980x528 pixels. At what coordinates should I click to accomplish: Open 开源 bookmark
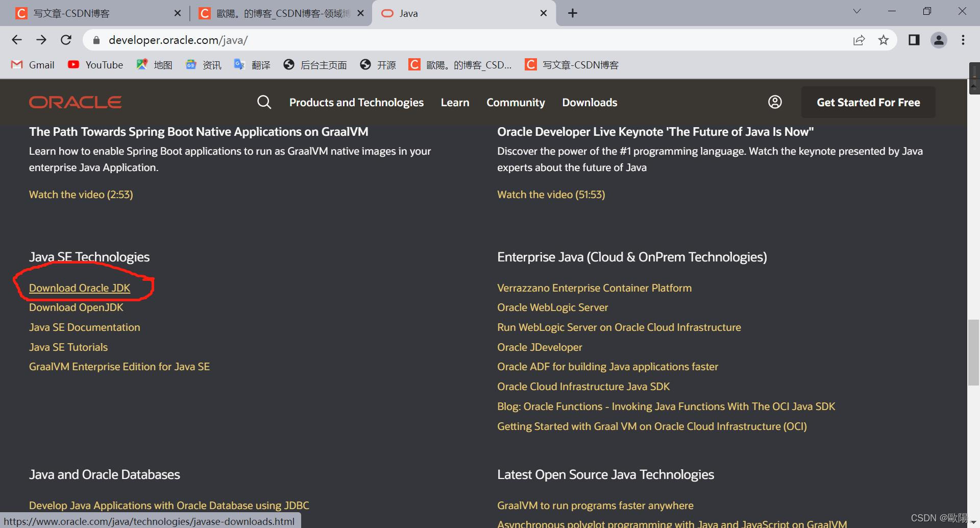coord(378,65)
